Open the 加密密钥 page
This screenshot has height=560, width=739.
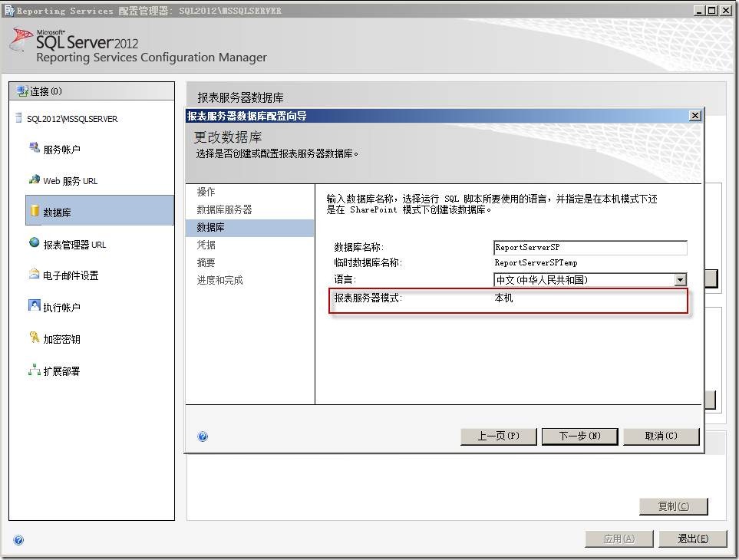point(61,339)
